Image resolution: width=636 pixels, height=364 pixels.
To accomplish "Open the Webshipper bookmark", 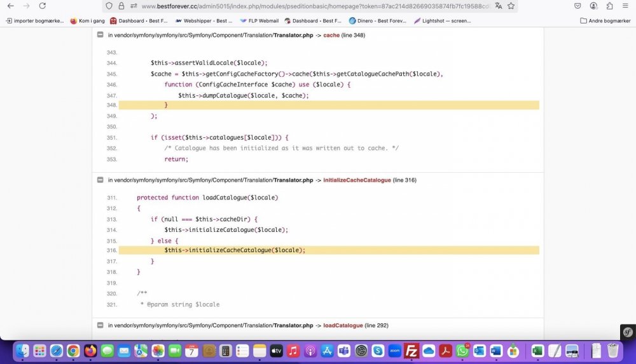I will [x=204, y=21].
